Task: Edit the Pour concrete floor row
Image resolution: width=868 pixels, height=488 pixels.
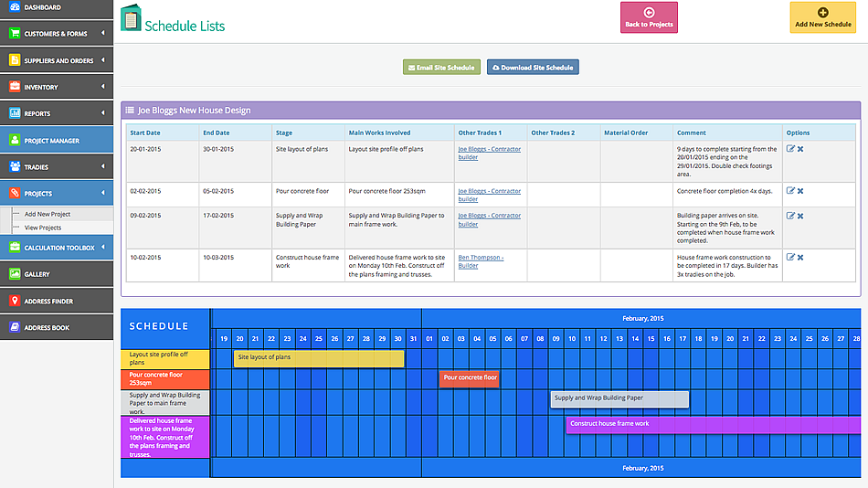Action: click(x=790, y=191)
